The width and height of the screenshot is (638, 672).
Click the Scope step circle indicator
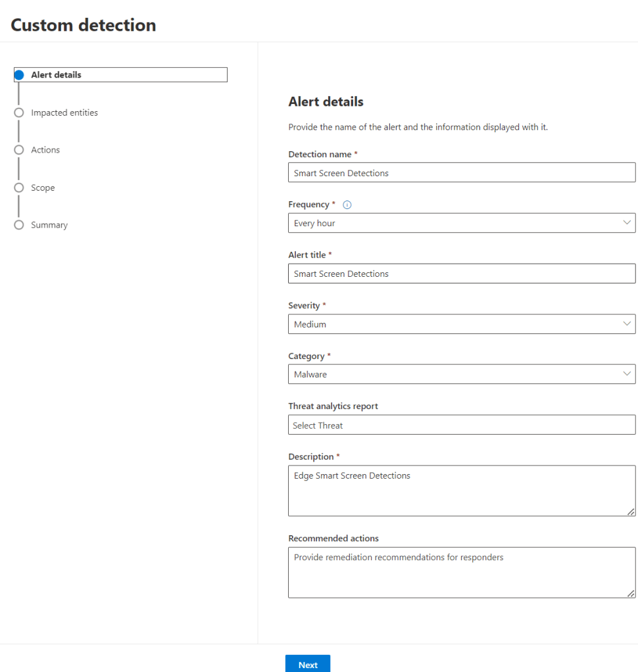tap(19, 187)
